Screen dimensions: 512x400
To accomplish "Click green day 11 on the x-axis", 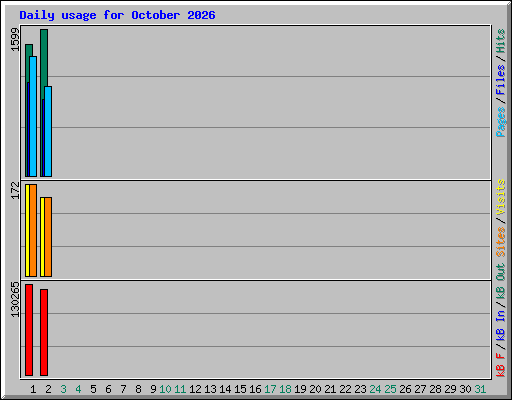I will pos(180,389).
